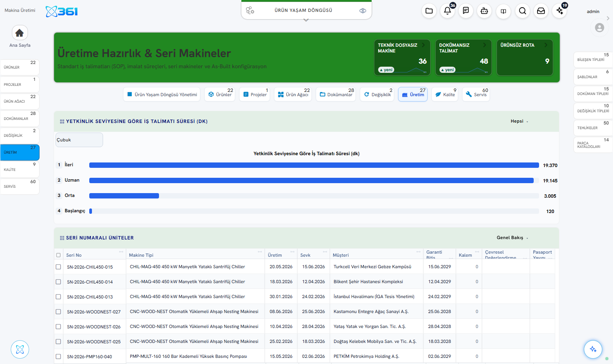This screenshot has height=364, width=613.
Task: Open the Hepsi filter dropdown
Action: [519, 121]
